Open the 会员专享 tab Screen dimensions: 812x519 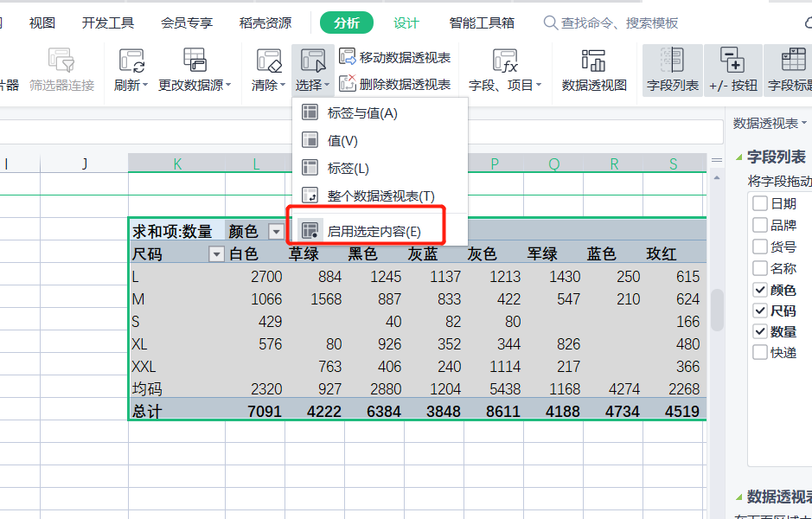[x=187, y=22]
